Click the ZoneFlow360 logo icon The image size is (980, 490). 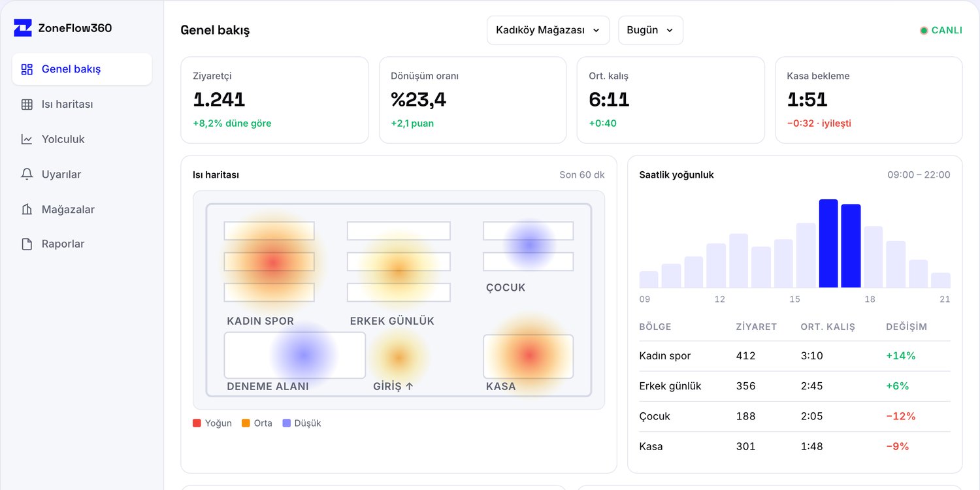tap(23, 28)
